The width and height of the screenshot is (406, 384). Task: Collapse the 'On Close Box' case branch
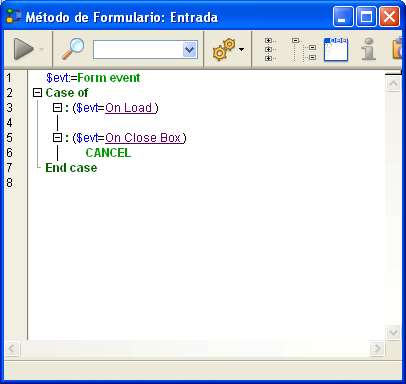58,137
